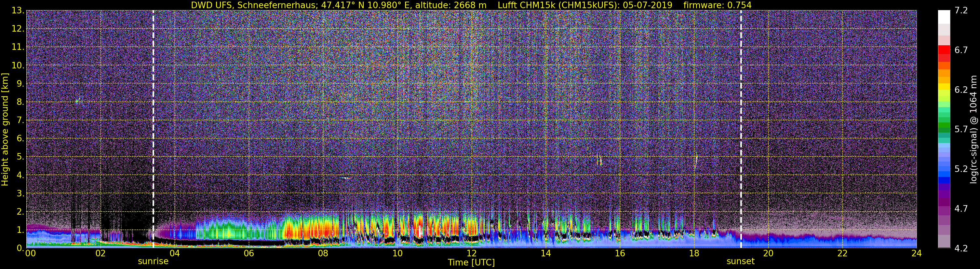
Task: Click the '6.7' colorbar tick label
Action: click(961, 50)
